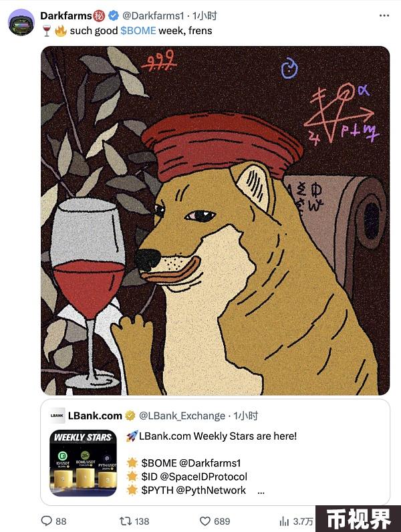The width and height of the screenshot is (401, 532).
Task: Click the gold verified badge next to LBank.com
Action: click(130, 416)
